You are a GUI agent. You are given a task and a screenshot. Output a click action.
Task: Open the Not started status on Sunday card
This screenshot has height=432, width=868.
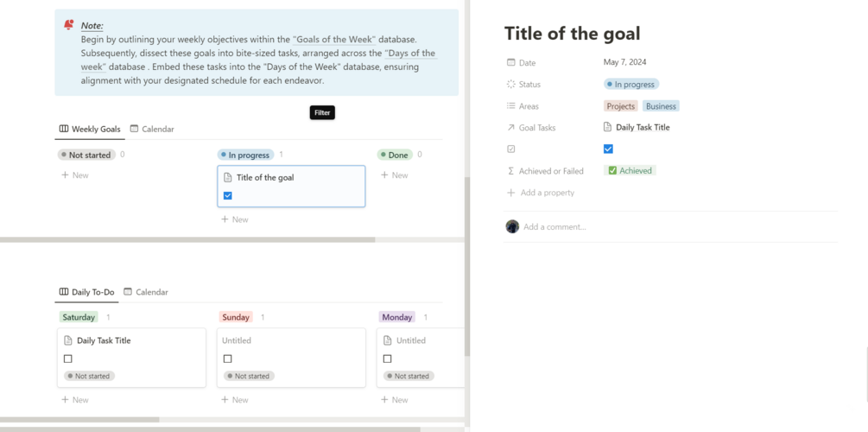tap(249, 376)
